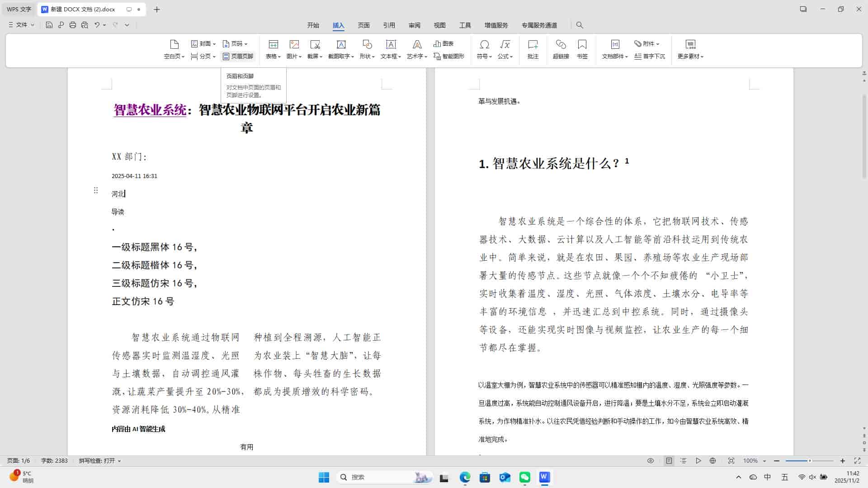Switch to the Page (页面) ribbon tab

coord(363,25)
